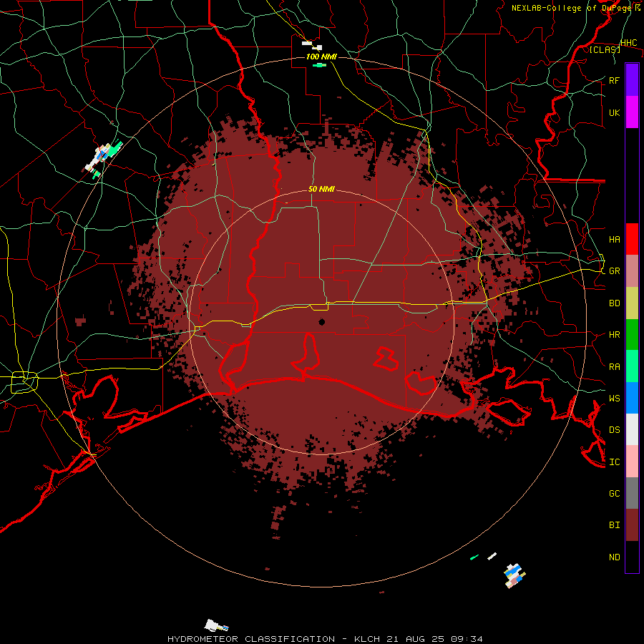Image resolution: width=644 pixels, height=644 pixels.
Task: Click the HHC product label
Action: pyautogui.click(x=629, y=43)
